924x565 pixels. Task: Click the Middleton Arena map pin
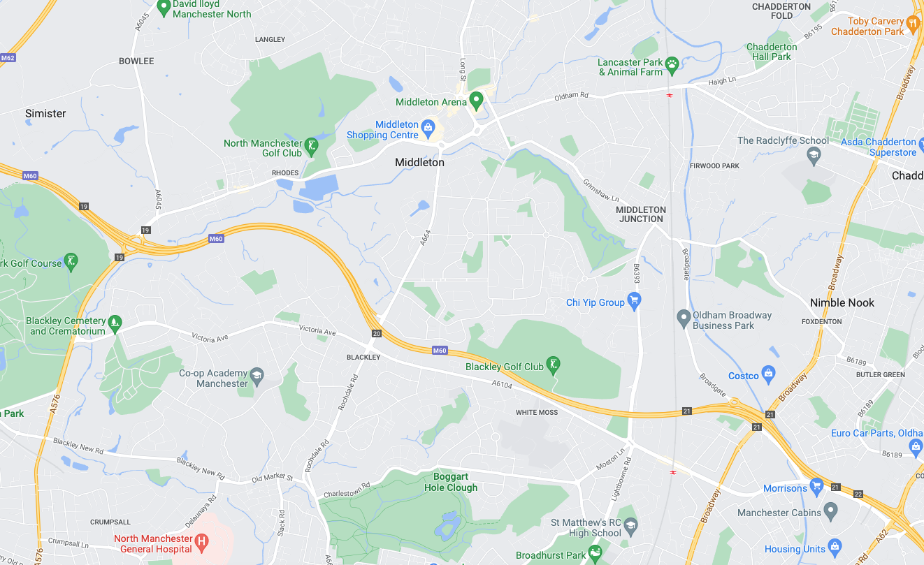pyautogui.click(x=477, y=101)
